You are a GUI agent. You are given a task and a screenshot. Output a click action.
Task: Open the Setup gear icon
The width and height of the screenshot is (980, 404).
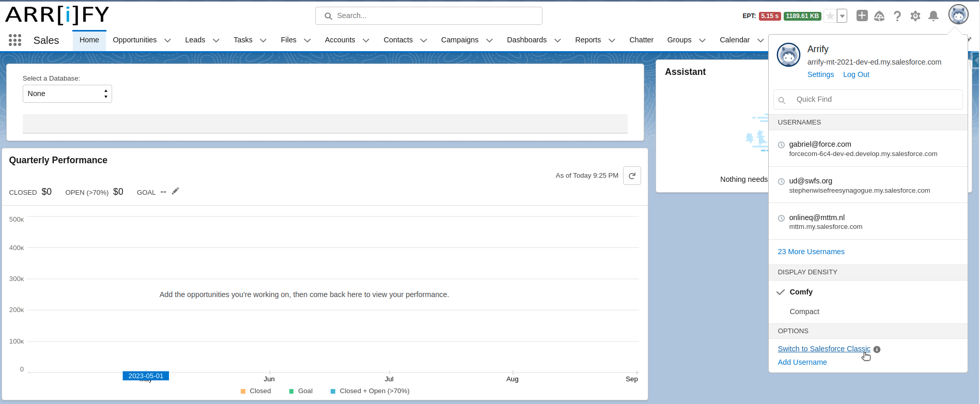(x=915, y=16)
